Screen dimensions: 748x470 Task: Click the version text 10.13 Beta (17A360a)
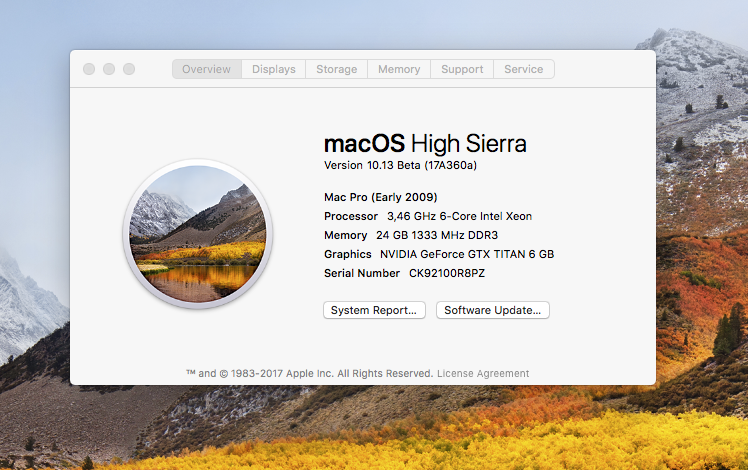(x=422, y=165)
